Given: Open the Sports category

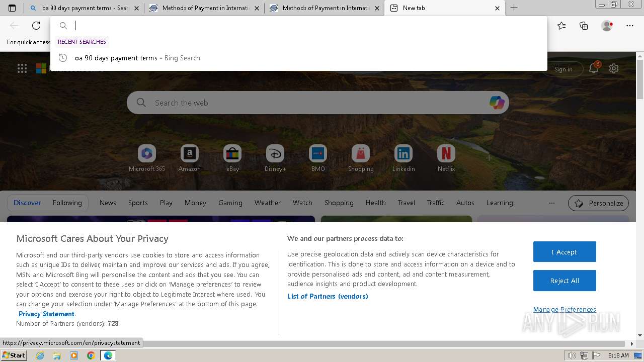Looking at the screenshot, I should pos(138,203).
